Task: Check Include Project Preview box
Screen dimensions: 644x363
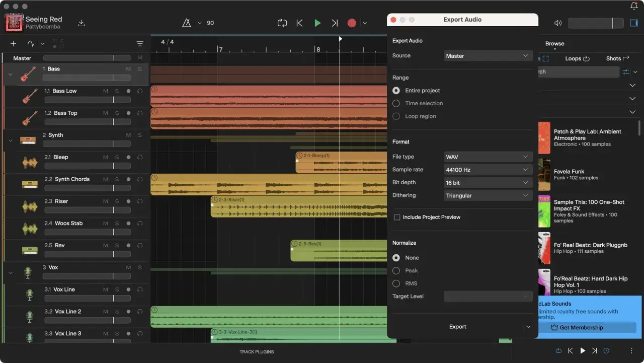Action: click(397, 217)
